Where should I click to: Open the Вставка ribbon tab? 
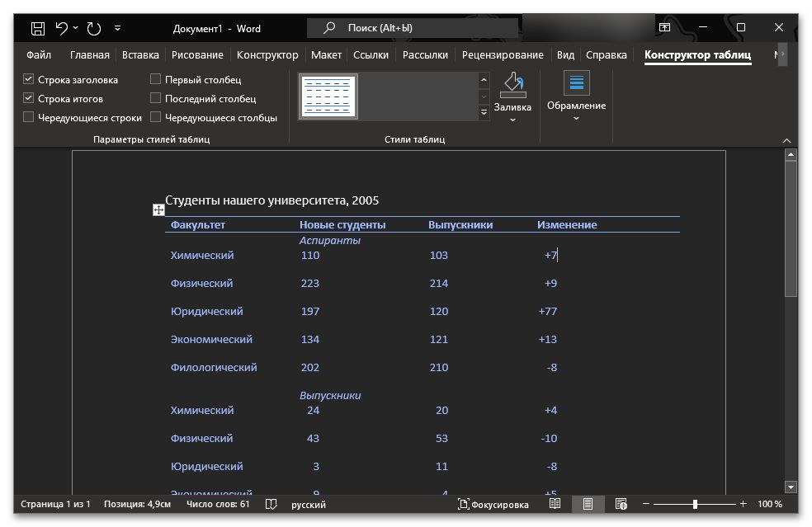[x=140, y=55]
